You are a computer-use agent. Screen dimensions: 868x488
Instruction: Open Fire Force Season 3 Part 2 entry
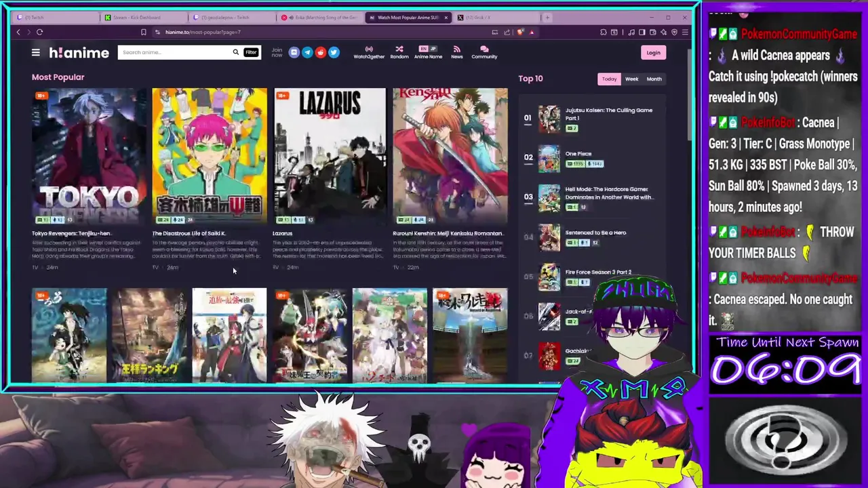(x=598, y=272)
